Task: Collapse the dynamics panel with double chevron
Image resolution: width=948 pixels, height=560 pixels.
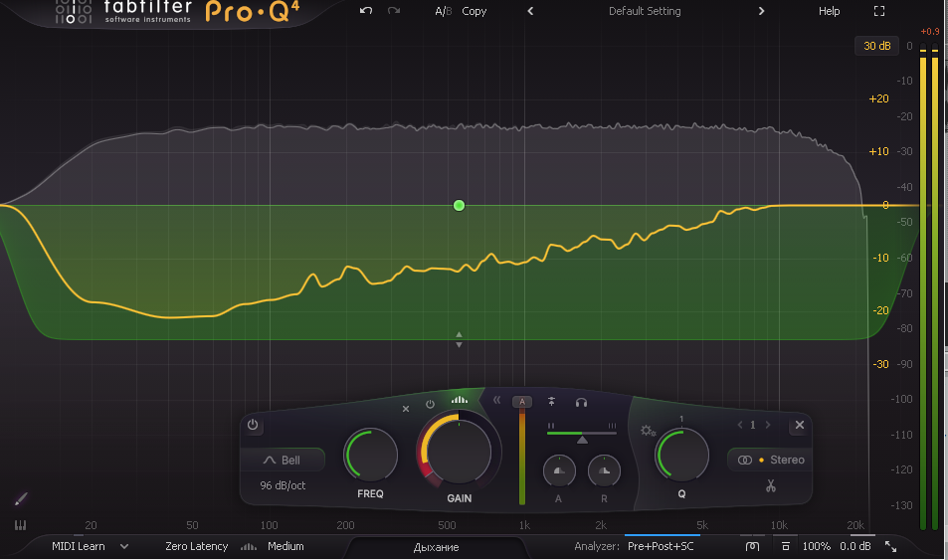Action: 497,400
